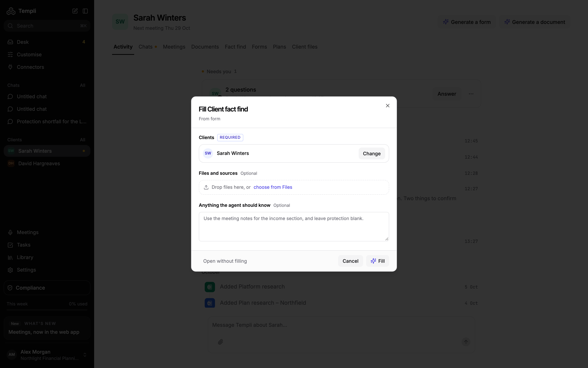Switch to the Chats tab
588x368 pixels.
(x=148, y=47)
